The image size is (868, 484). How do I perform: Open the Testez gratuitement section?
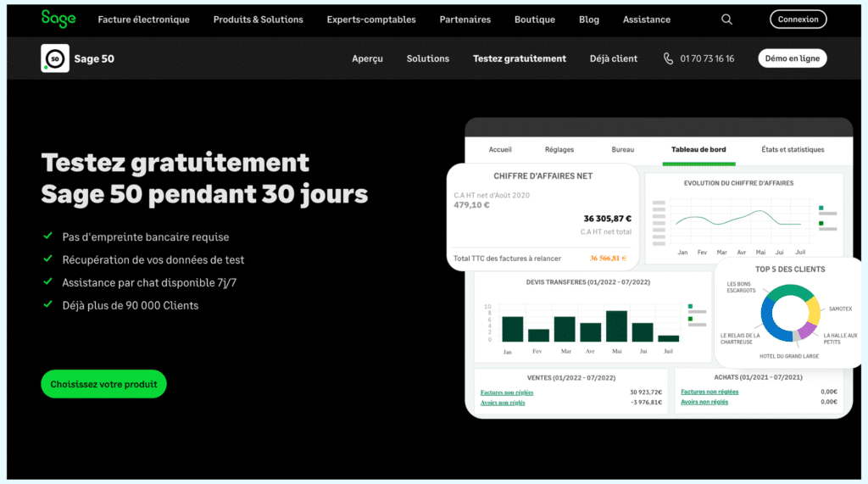[x=520, y=58]
